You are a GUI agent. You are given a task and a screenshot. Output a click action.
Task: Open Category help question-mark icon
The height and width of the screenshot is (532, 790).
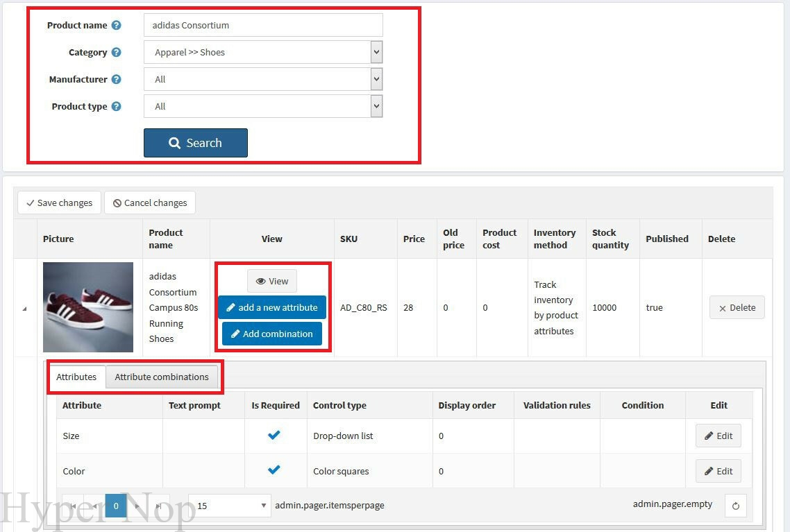point(117,52)
